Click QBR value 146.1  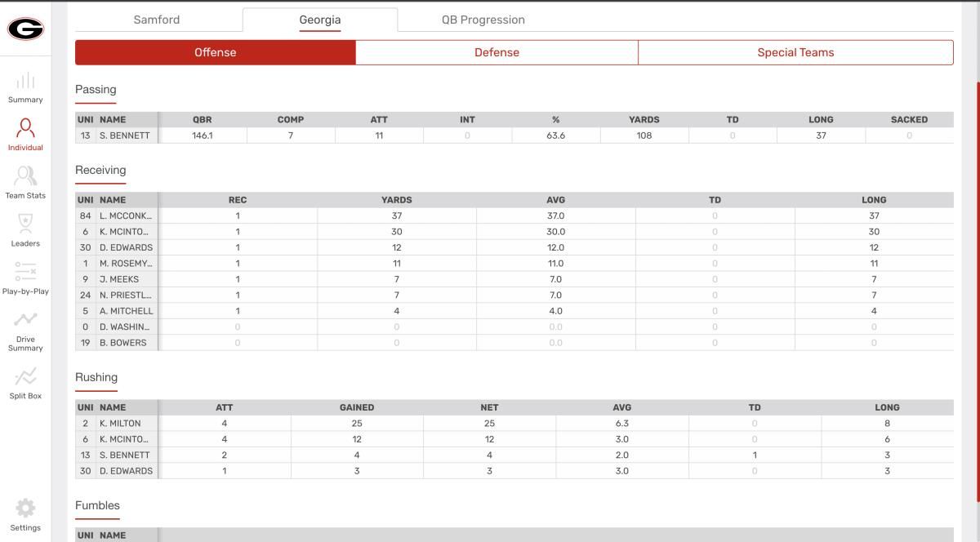(203, 135)
